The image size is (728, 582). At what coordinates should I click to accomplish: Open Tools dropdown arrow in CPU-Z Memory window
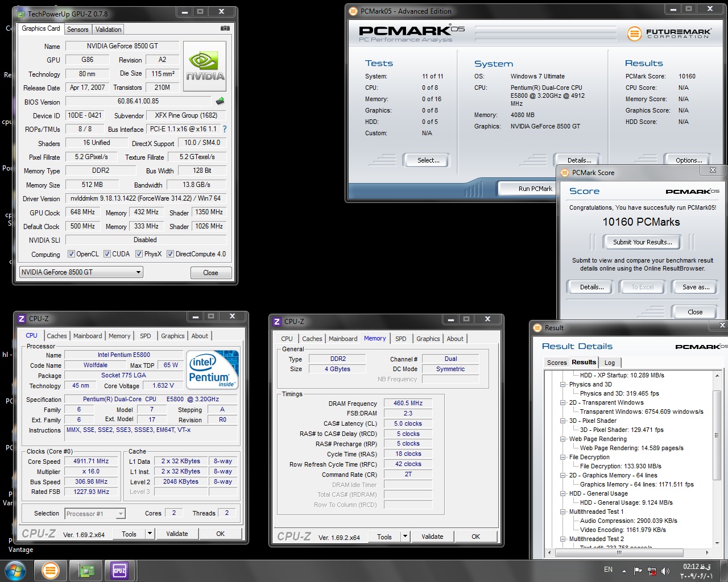(x=405, y=537)
